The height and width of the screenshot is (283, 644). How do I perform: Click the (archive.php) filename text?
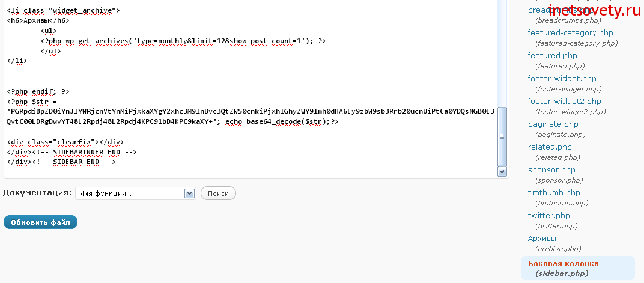558,249
